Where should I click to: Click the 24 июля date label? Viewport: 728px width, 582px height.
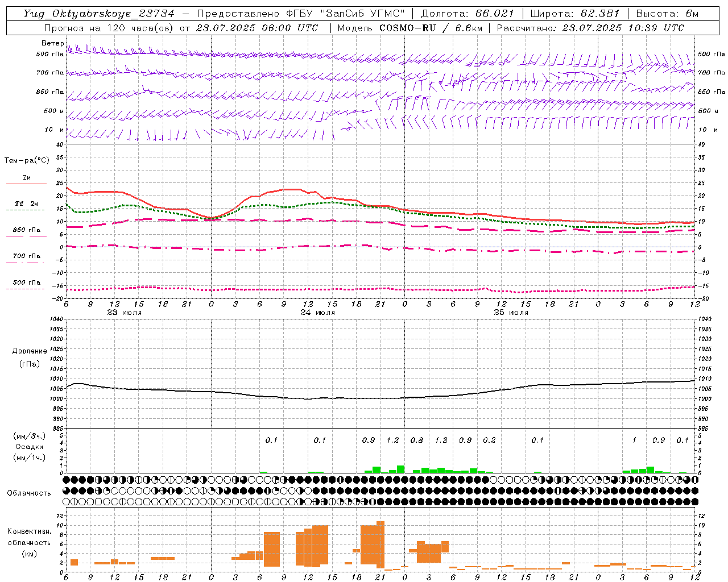pyautogui.click(x=317, y=313)
